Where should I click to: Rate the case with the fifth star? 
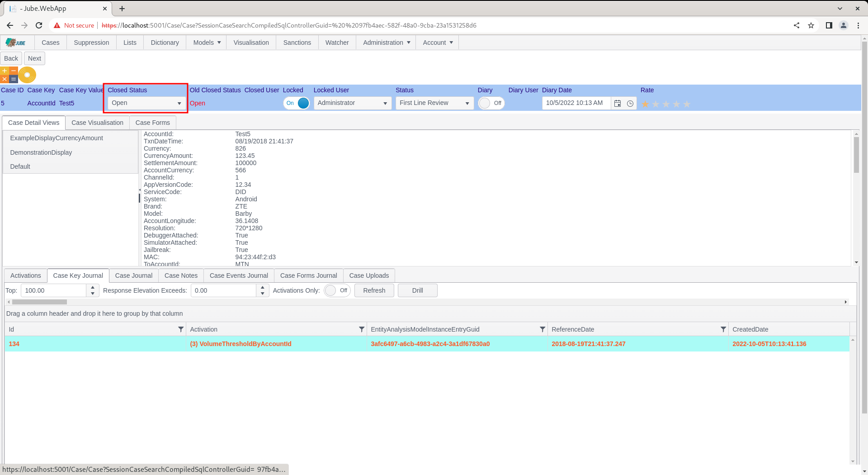pyautogui.click(x=687, y=104)
